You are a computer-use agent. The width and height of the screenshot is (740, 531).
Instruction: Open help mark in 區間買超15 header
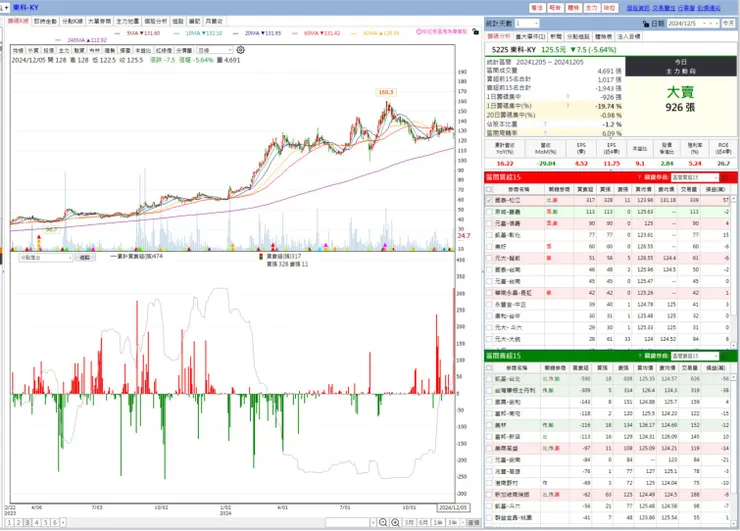[x=639, y=177]
